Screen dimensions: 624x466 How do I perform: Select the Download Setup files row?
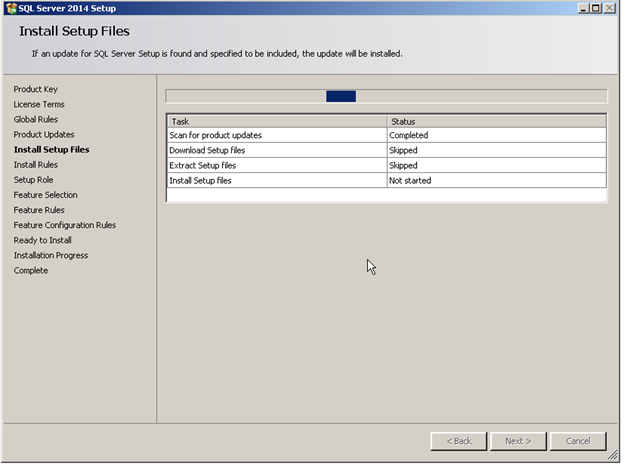click(387, 150)
